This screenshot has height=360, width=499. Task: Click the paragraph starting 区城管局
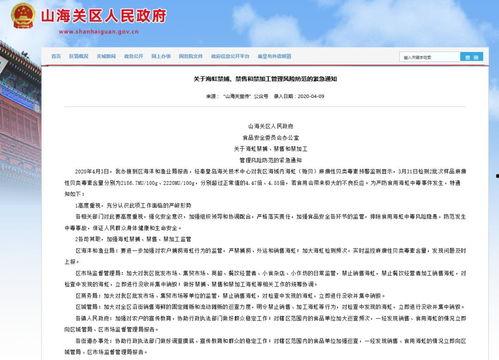pos(270,307)
